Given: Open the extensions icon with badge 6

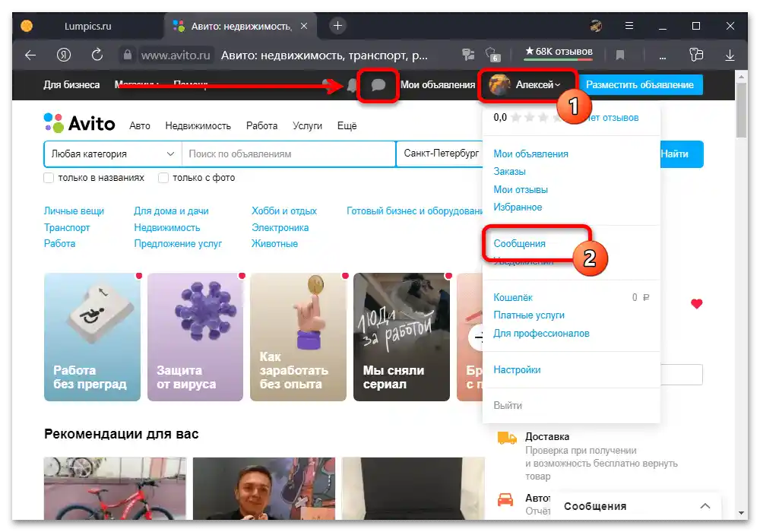Looking at the screenshot, I should coord(492,55).
